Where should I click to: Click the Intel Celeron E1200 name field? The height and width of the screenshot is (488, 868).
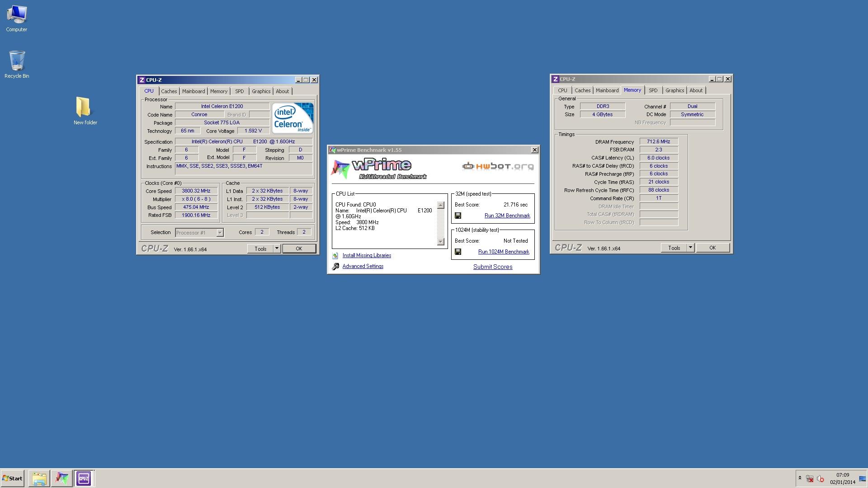pos(222,107)
